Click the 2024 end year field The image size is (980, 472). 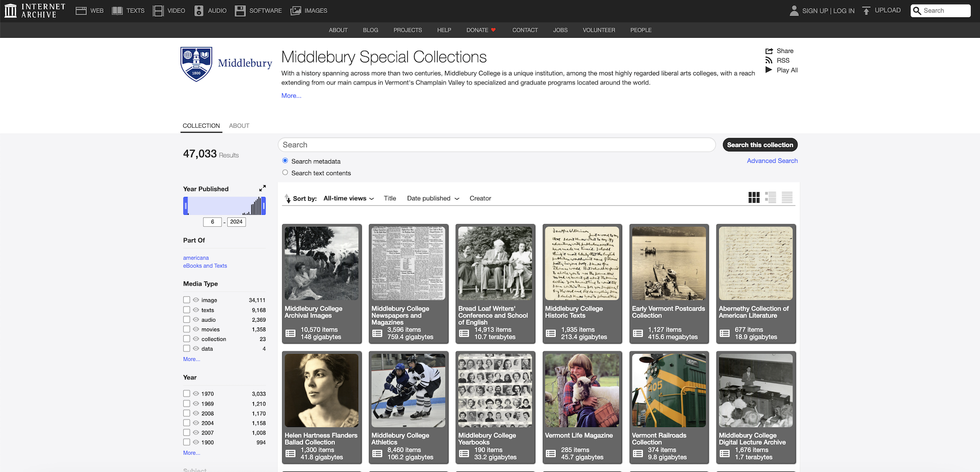[x=237, y=222]
